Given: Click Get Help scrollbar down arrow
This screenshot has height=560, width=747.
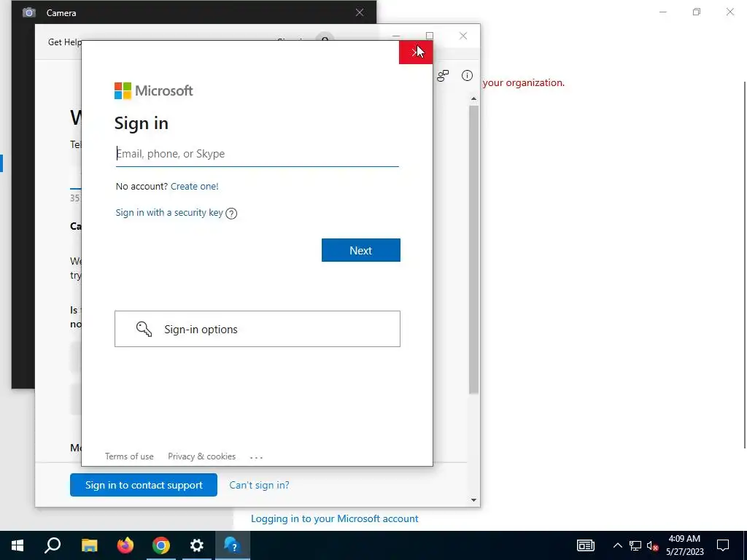Looking at the screenshot, I should pyautogui.click(x=473, y=499).
